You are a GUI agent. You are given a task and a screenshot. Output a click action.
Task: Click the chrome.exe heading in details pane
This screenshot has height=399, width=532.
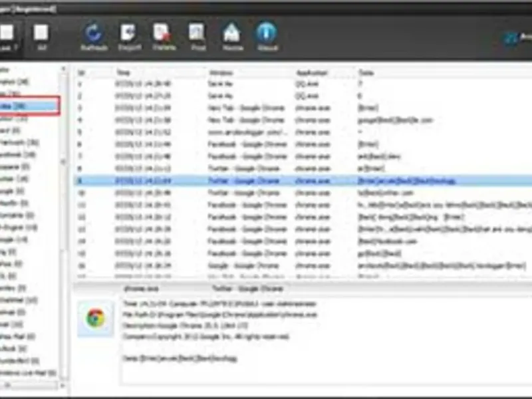coord(141,289)
